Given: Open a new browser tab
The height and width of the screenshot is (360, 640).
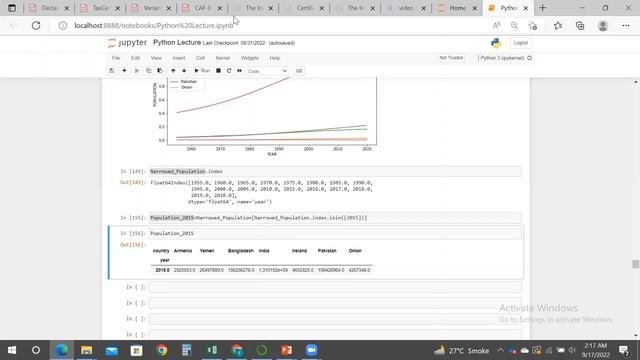Looking at the screenshot, I should (x=542, y=8).
